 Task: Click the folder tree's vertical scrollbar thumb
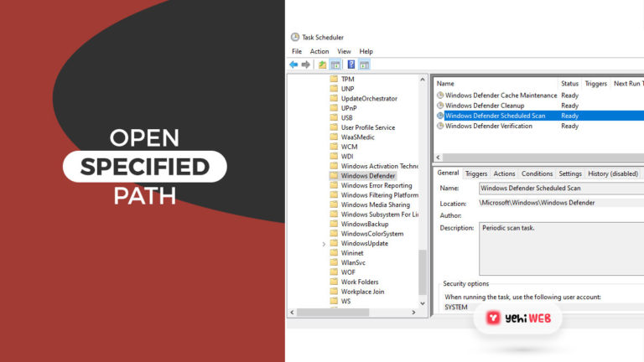coord(423,277)
